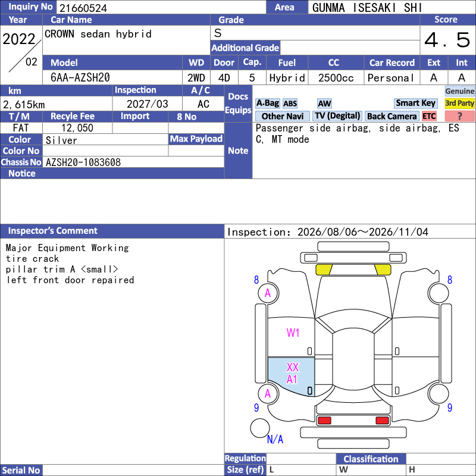Select the Other Navi badge
476x476 pixels.
click(x=282, y=116)
